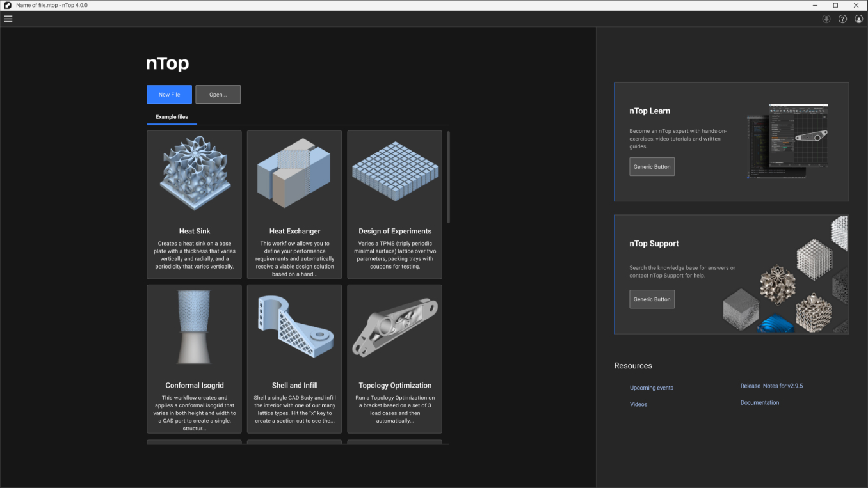Open the Conformal Isogrid example
The image size is (868, 488).
point(195,359)
